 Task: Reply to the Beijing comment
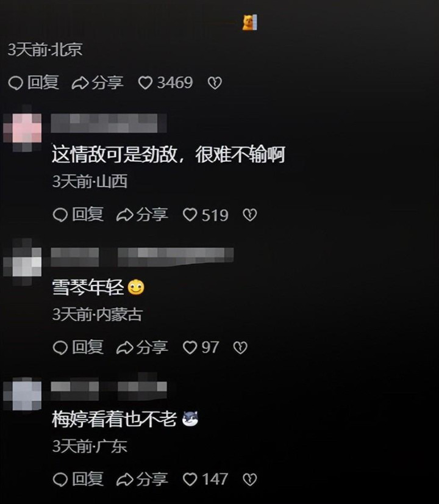[x=34, y=82]
